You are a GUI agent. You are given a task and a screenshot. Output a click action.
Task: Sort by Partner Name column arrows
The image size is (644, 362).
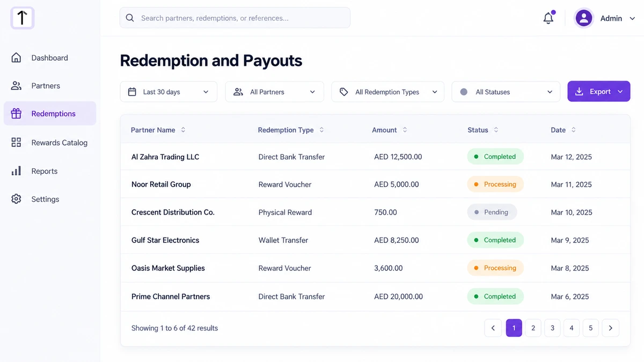pos(183,130)
